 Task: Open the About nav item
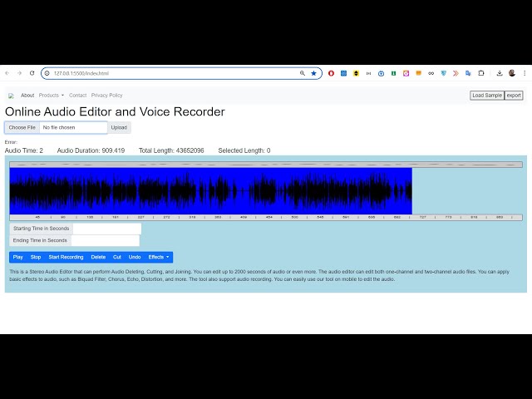[27, 96]
